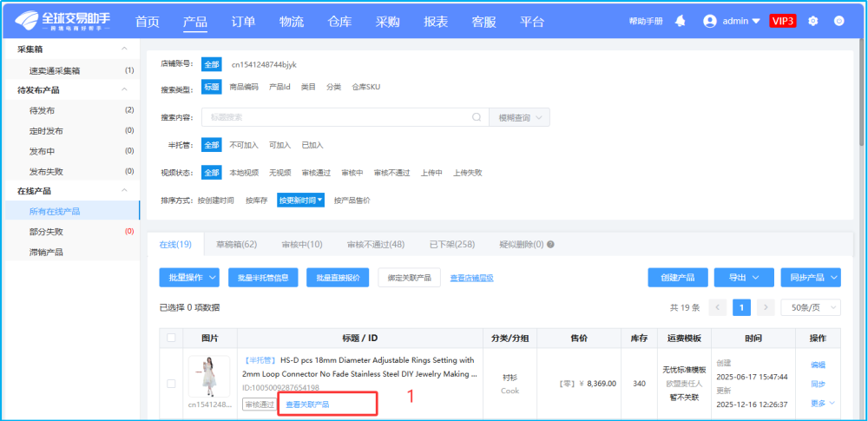The image size is (868, 421).
Task: Click the VIP3 badge
Action: click(x=783, y=21)
